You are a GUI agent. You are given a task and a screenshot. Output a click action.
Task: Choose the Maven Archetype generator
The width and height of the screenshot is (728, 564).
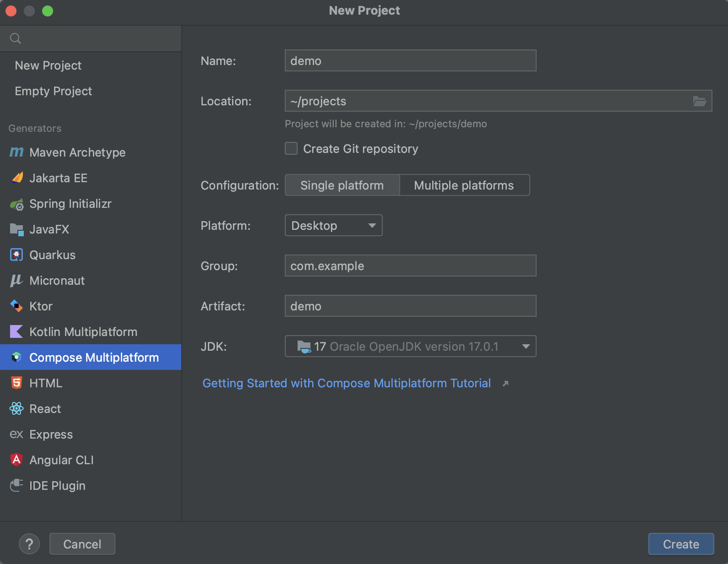91,152
